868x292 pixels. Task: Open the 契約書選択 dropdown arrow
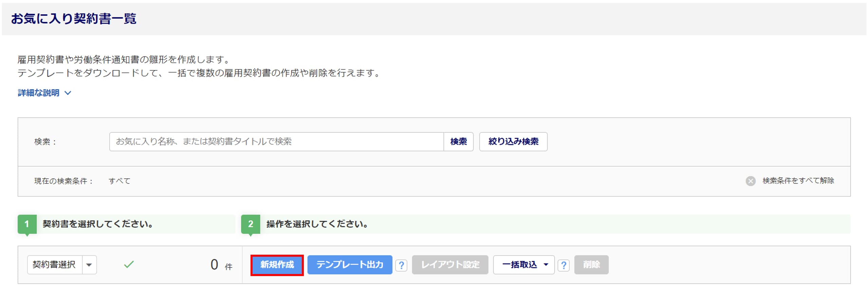[89, 265]
